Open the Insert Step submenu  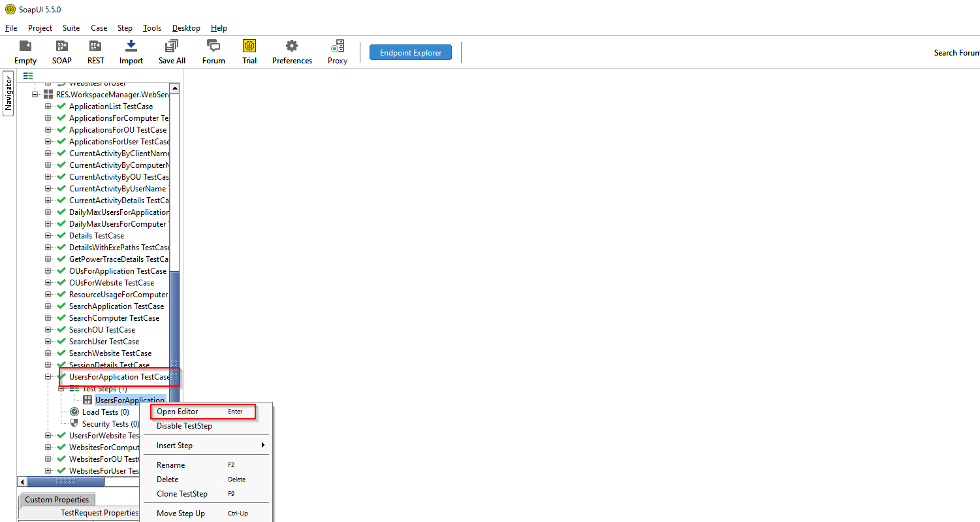pyautogui.click(x=174, y=445)
